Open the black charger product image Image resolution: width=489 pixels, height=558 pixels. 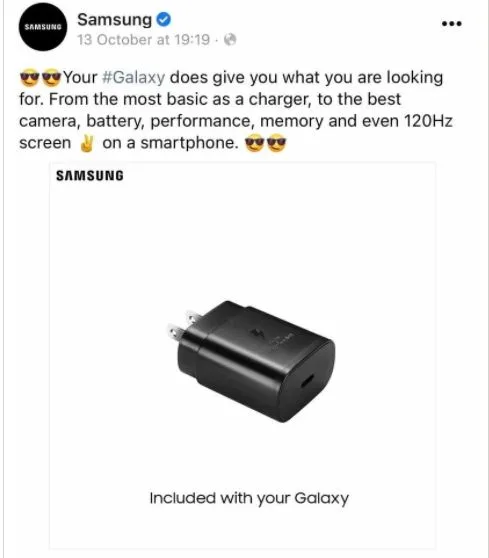coord(252,361)
